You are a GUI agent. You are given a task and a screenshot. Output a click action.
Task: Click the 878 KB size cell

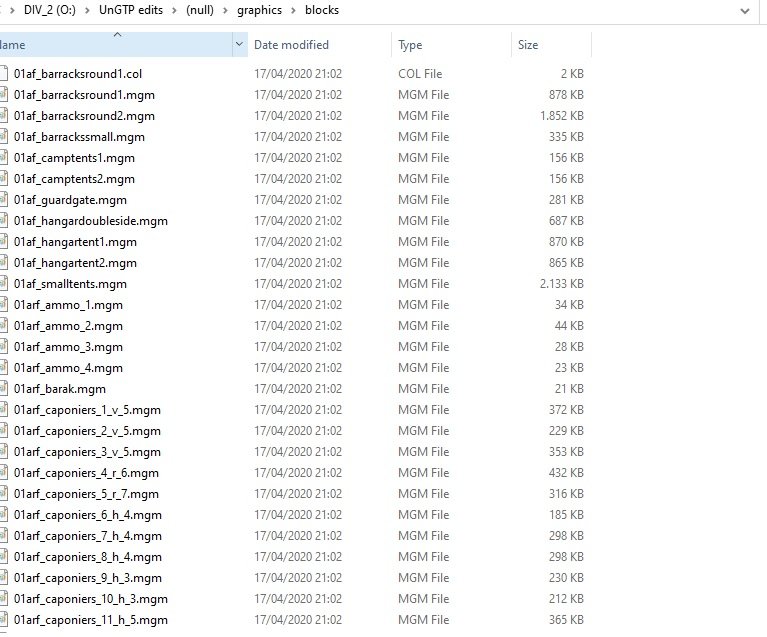pyautogui.click(x=566, y=94)
